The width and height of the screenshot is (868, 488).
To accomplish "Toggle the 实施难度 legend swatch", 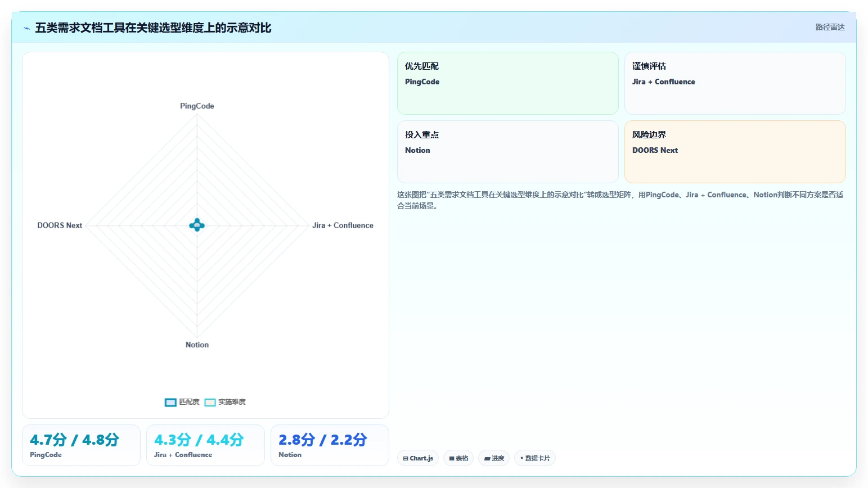I will click(210, 402).
